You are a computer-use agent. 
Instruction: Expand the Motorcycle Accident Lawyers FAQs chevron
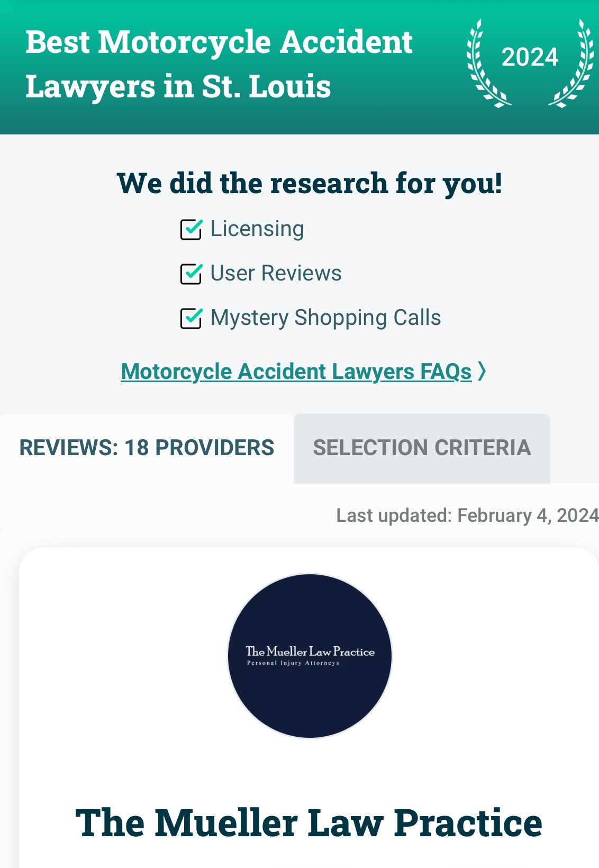pos(482,371)
